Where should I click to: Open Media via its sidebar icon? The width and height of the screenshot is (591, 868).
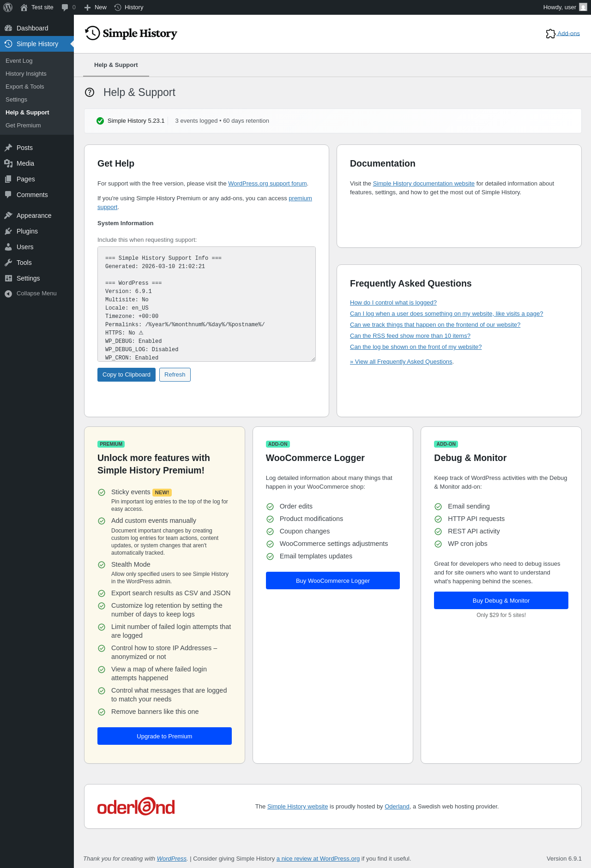8,163
